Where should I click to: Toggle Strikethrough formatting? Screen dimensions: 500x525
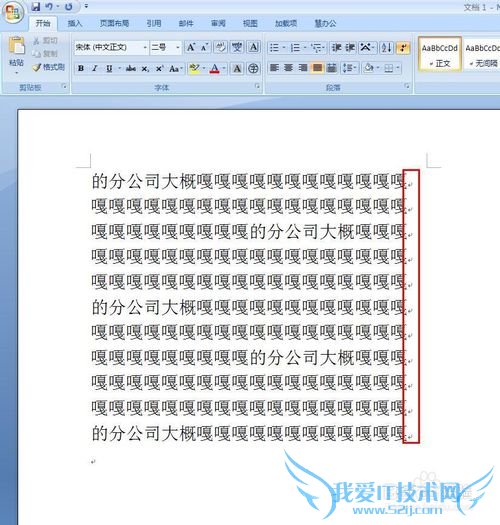[x=131, y=68]
